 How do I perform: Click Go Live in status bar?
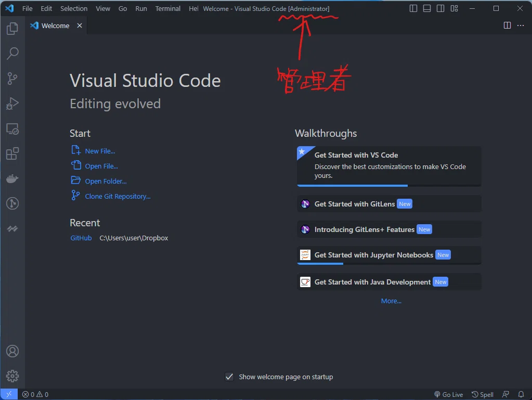pyautogui.click(x=449, y=394)
